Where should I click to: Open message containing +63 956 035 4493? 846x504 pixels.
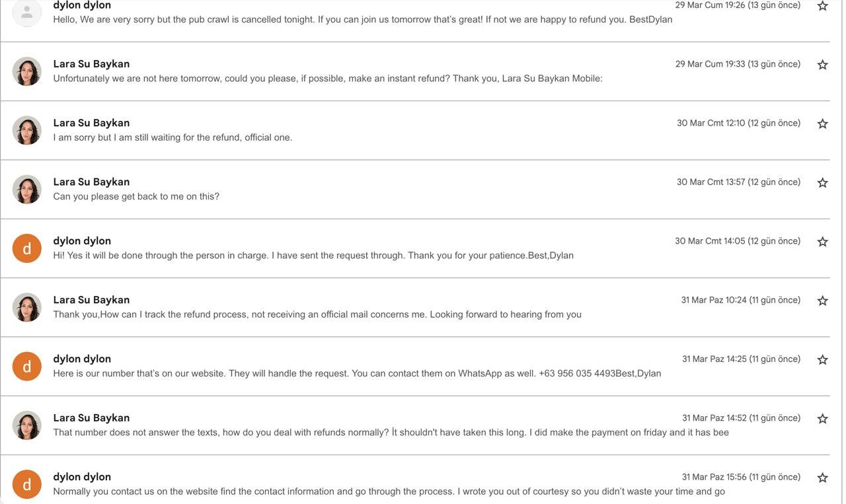pyautogui.click(x=415, y=366)
